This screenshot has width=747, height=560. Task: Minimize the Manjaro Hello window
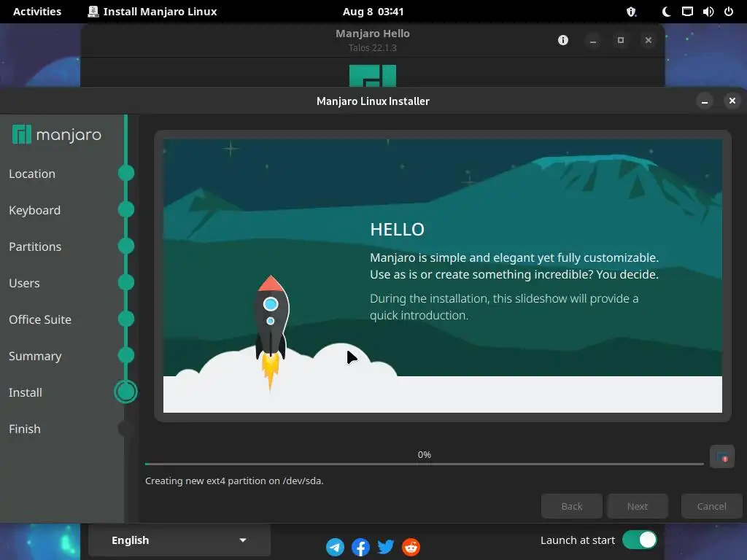click(593, 41)
